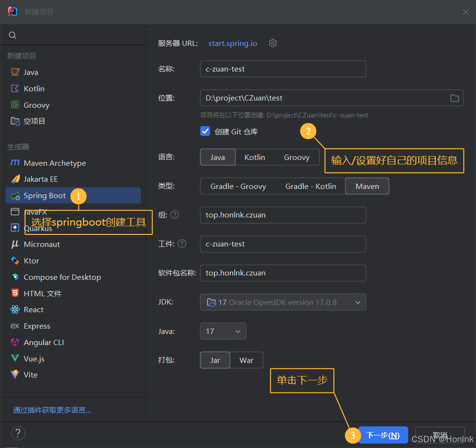This screenshot has width=476, height=448.
Task: Click the Java cup icon in sidebar
Action: 15,72
